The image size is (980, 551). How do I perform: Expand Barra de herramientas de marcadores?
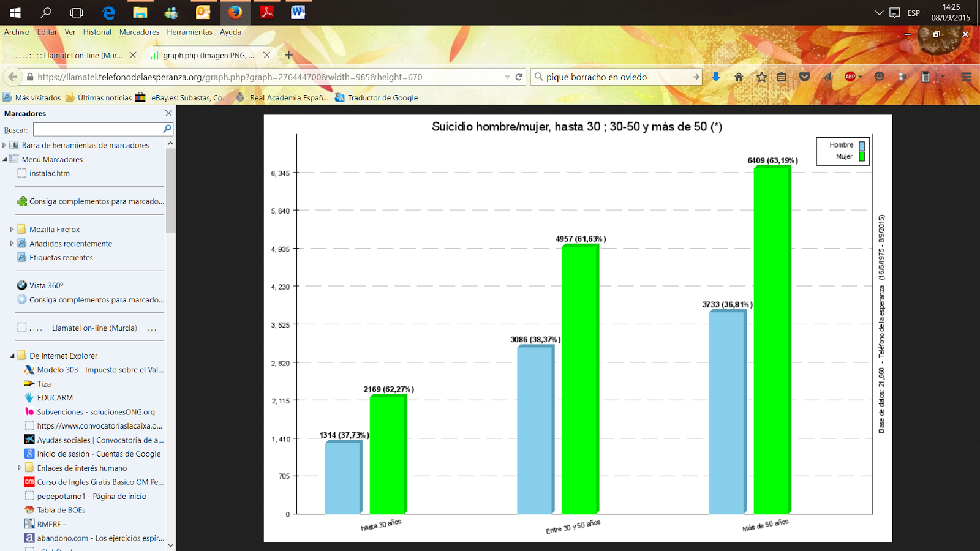point(4,145)
